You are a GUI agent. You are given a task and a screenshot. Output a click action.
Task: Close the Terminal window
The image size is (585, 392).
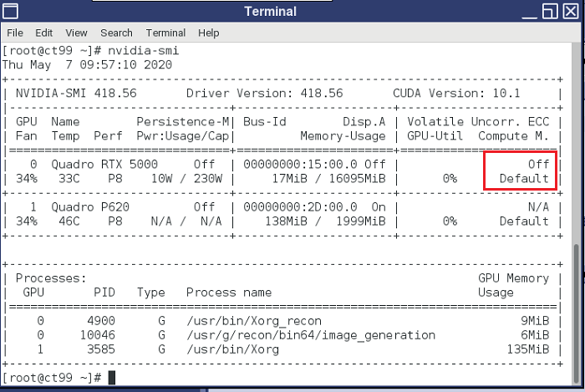[570, 11]
